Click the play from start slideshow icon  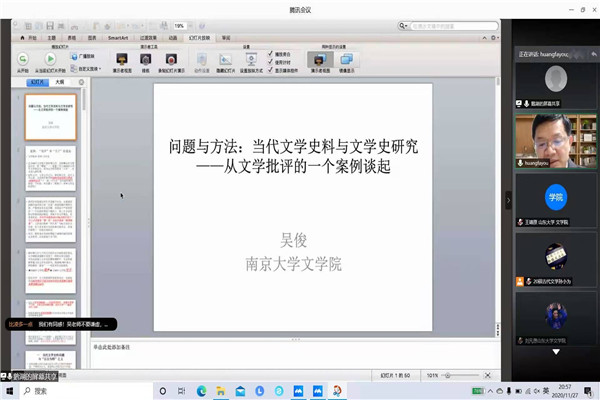coord(22,60)
